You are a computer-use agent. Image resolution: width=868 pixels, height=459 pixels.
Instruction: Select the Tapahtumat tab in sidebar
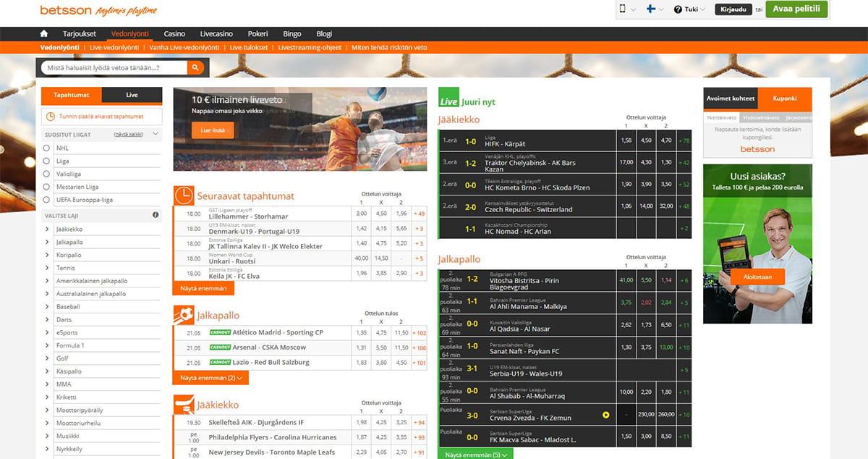pos(72,95)
